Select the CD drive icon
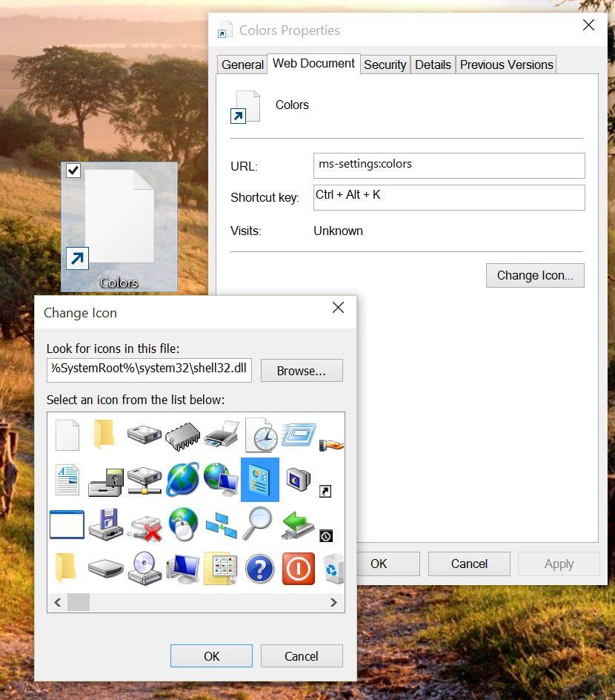 (x=143, y=569)
